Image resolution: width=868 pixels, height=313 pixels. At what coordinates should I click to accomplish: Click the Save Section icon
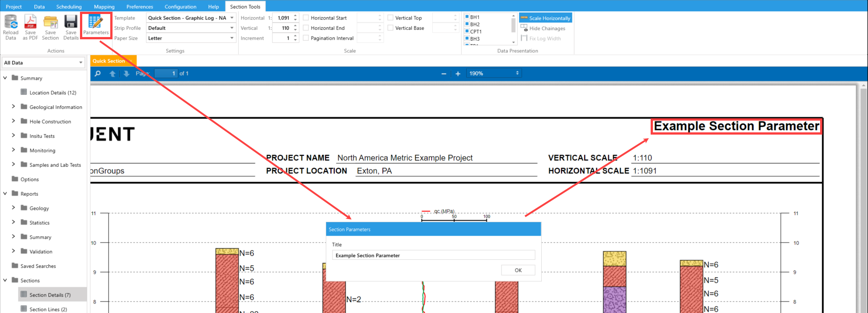coord(51,22)
